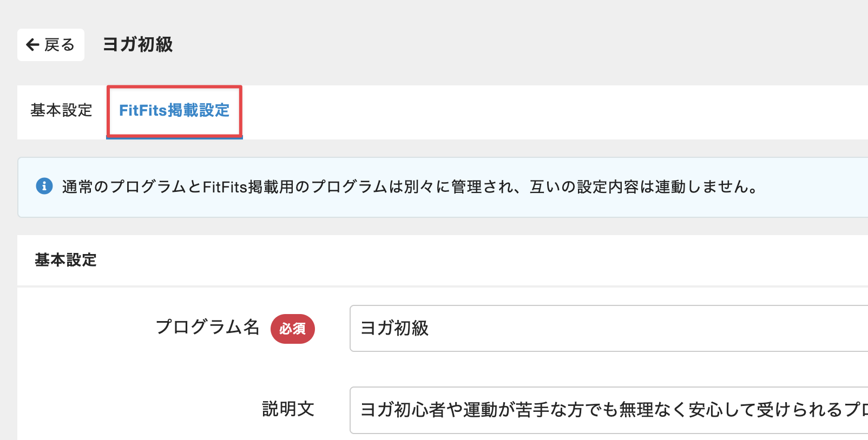The image size is (868, 440).
Task: Click the red 必須 required badge
Action: (x=292, y=329)
